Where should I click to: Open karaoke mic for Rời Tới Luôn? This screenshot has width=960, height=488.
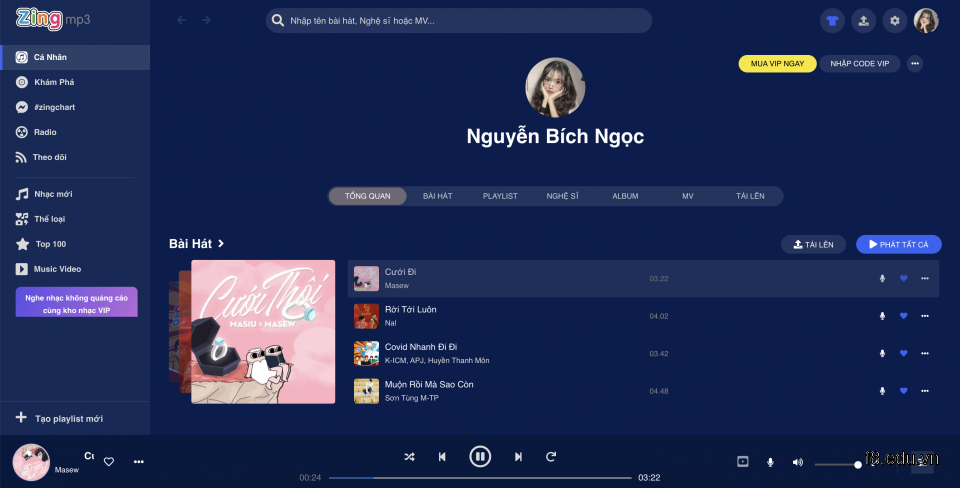pos(882,316)
